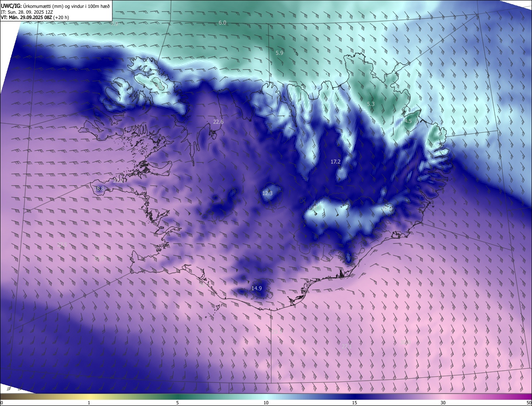Click the initial time 'IT: Sun. 28. 09. 2025 12Z'
Image resolution: width=532 pixels, height=406 pixels.
point(27,12)
